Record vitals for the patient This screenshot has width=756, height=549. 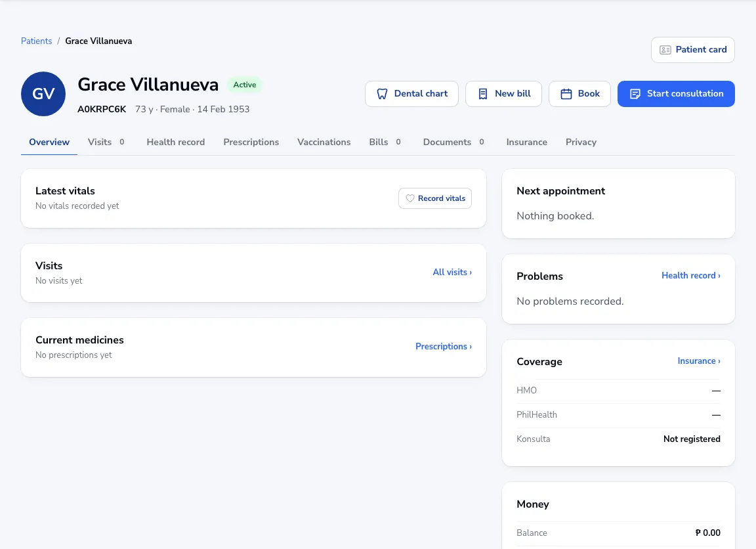[435, 198]
